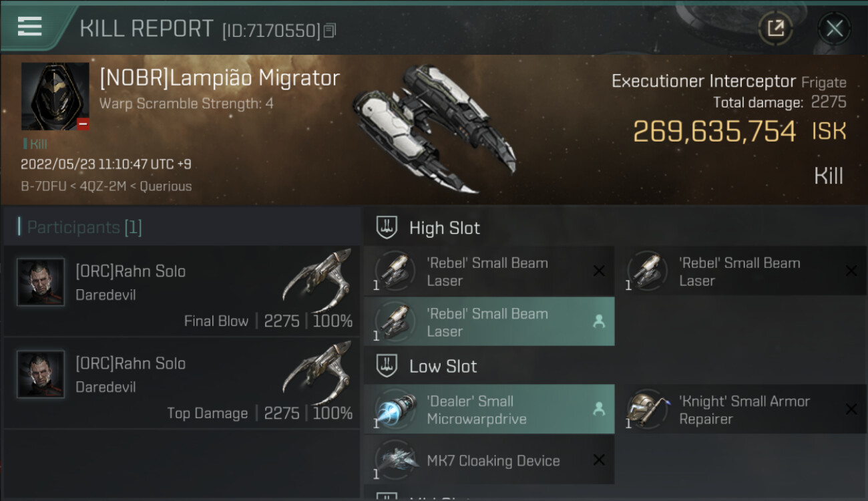868x501 pixels.
Task: Close the kill report window
Action: [834, 29]
